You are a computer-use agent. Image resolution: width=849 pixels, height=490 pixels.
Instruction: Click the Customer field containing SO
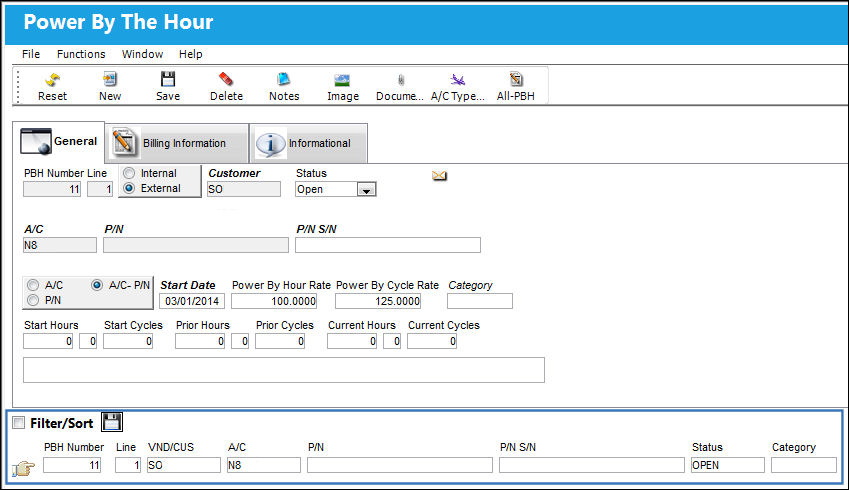tap(244, 189)
